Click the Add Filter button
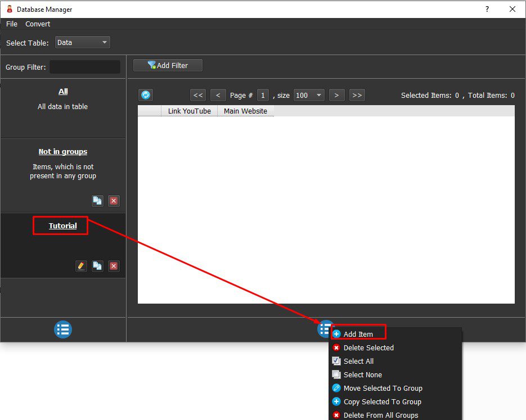Viewport: 526px width, 420px height. tap(168, 65)
